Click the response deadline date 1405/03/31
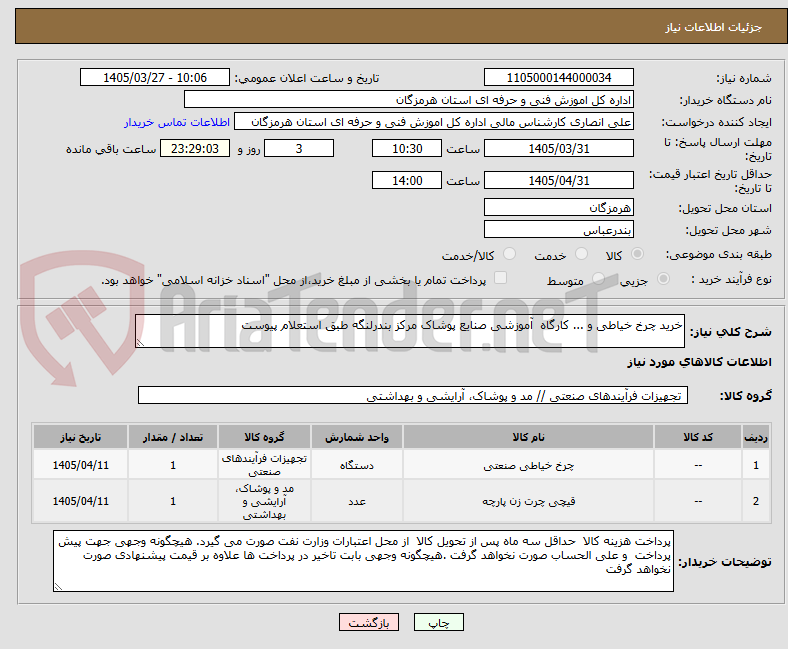This screenshot has height=649, width=788. tap(558, 149)
